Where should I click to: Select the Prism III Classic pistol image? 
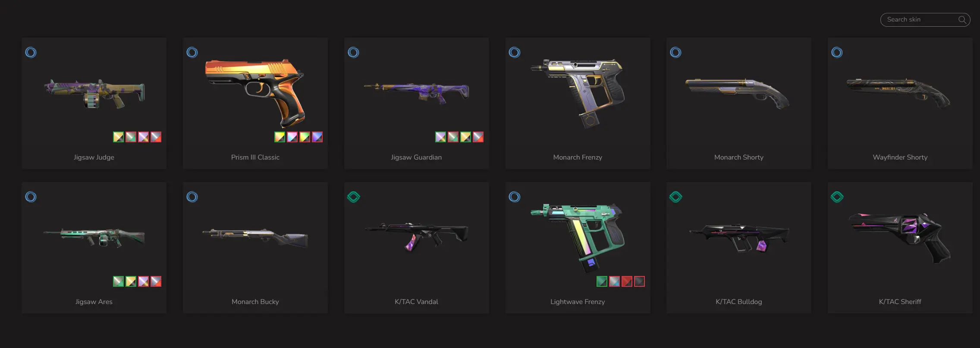click(x=255, y=93)
